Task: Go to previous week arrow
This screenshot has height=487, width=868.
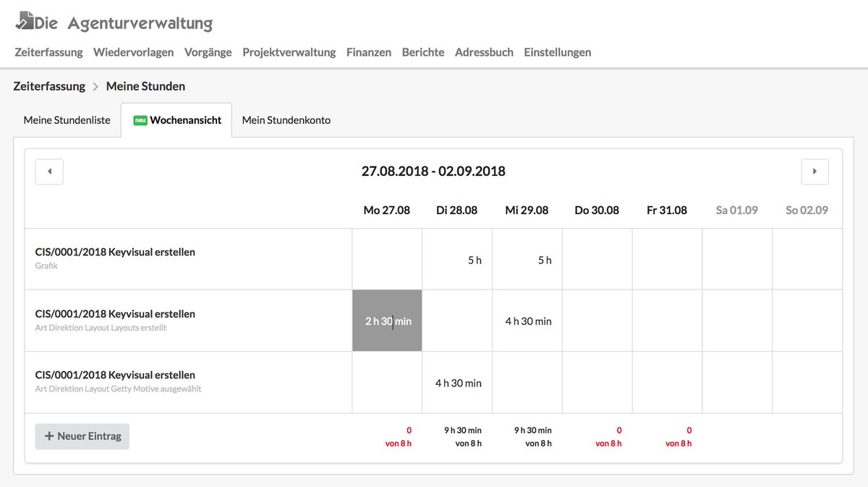Action: click(49, 171)
